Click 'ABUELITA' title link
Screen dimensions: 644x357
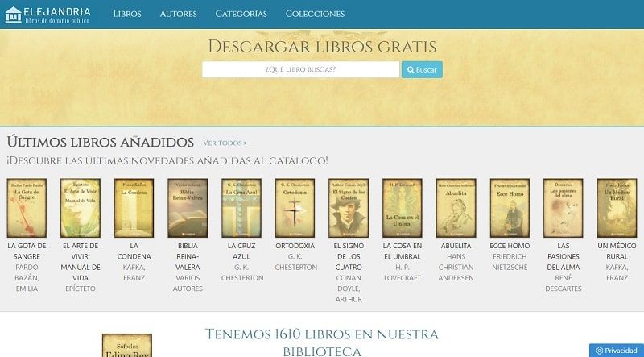456,246
